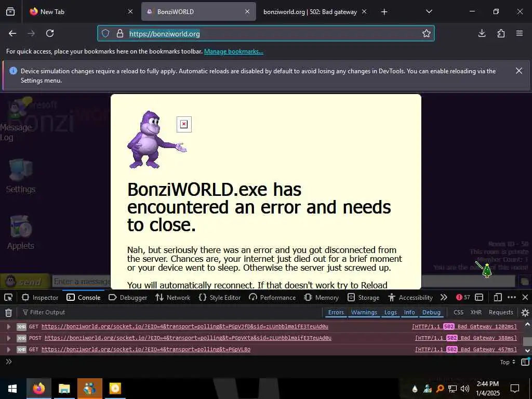This screenshot has width=532, height=399.
Task: Open the Storage panel
Action: (363, 298)
